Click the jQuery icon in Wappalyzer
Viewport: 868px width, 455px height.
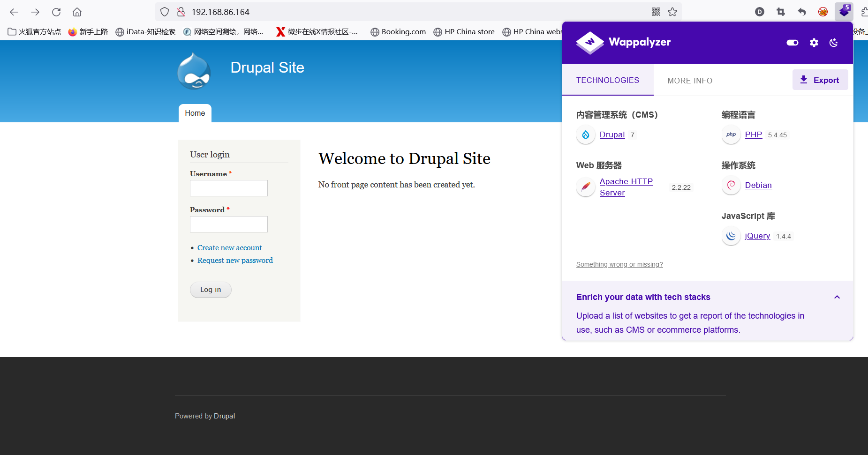[731, 236]
